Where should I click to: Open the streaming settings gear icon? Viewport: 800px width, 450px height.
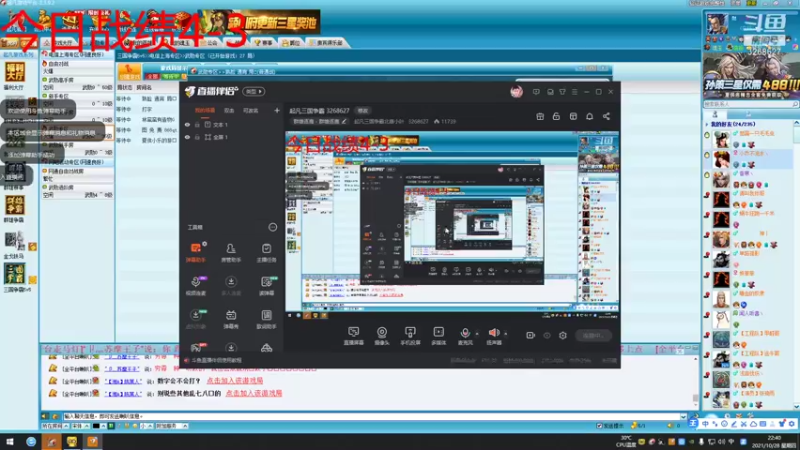563,335
